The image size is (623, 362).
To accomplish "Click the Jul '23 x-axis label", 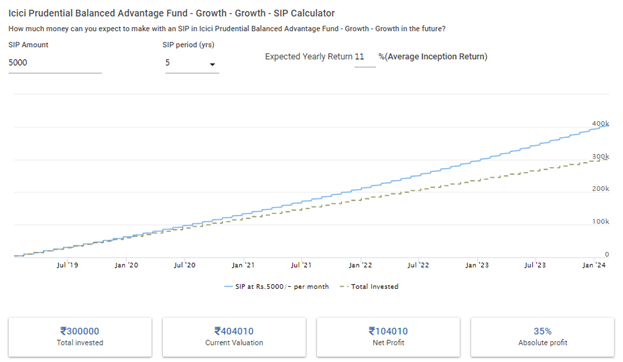I will [535, 265].
